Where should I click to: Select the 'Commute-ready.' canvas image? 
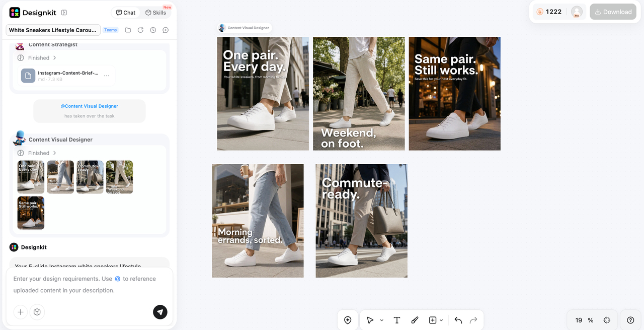[x=361, y=221]
